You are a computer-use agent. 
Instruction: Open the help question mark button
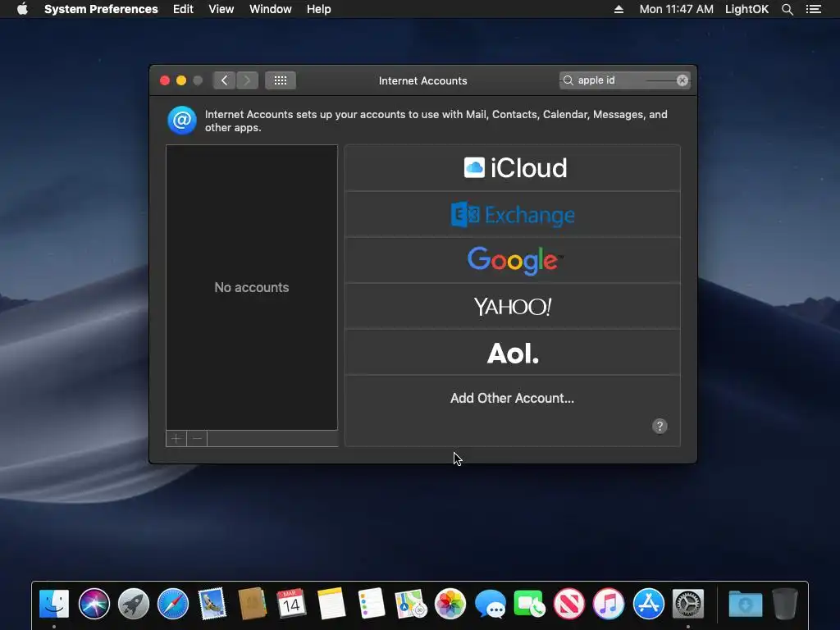pos(660,426)
